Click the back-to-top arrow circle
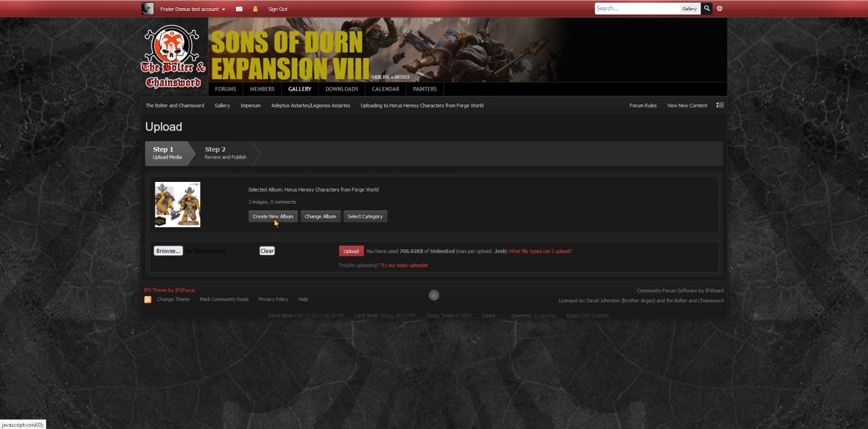 click(434, 295)
